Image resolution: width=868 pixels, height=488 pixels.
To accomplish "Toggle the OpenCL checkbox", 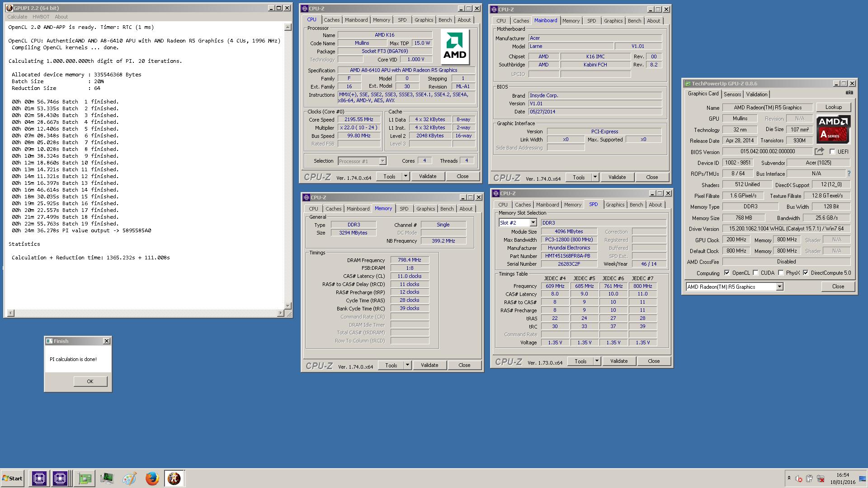I will [x=726, y=273].
